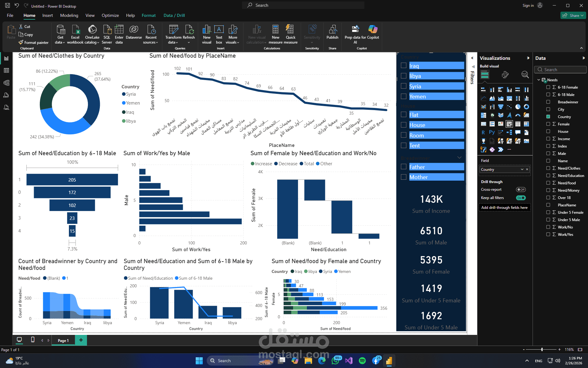Open the Data / Drill tab
Viewport: 588px width, 368px height.
pos(174,15)
